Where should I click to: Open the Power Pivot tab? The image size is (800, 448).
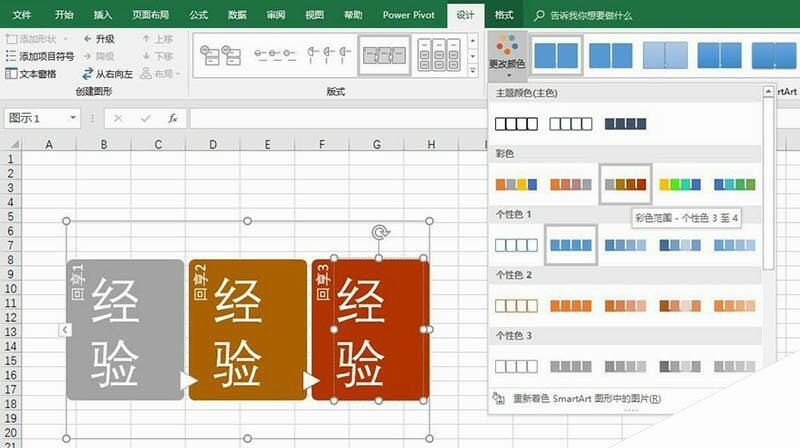(x=409, y=15)
